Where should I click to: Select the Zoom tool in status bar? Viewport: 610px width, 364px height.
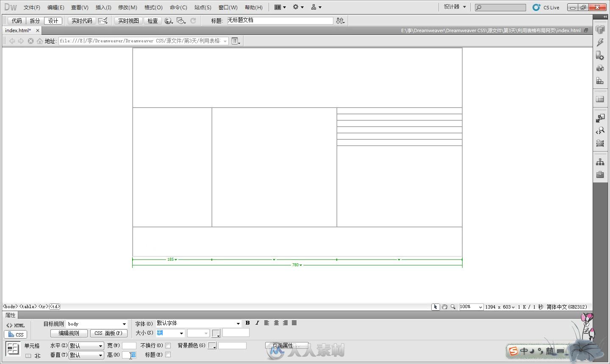pyautogui.click(x=453, y=307)
